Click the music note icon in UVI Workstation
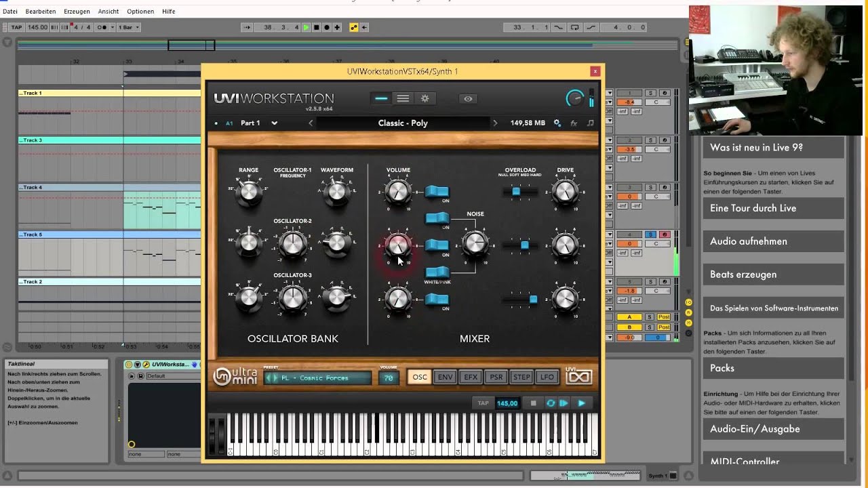Viewport: 868px width, 488px height. pos(590,123)
